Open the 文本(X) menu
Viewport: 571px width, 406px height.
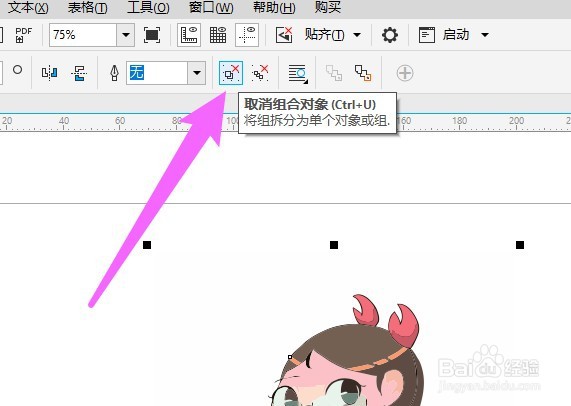point(28,7)
